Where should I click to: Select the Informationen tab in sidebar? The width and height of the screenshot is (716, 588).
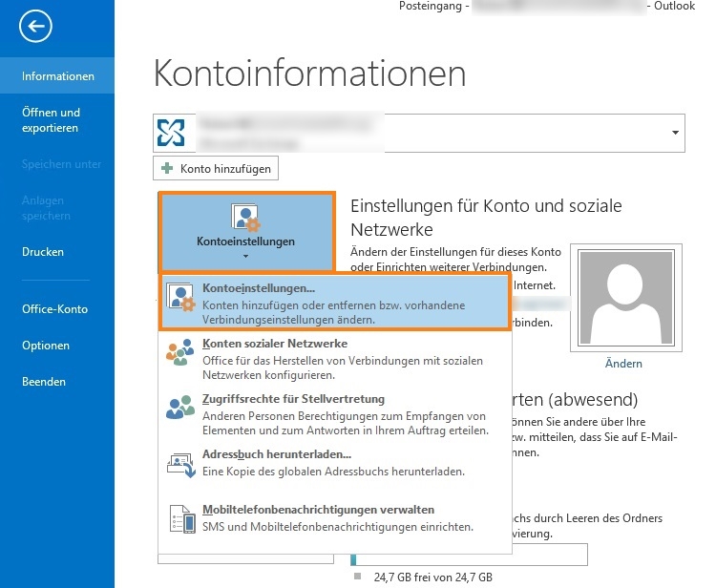point(57,76)
